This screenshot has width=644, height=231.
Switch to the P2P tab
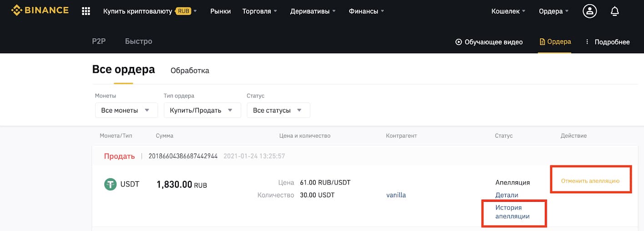pos(99,41)
